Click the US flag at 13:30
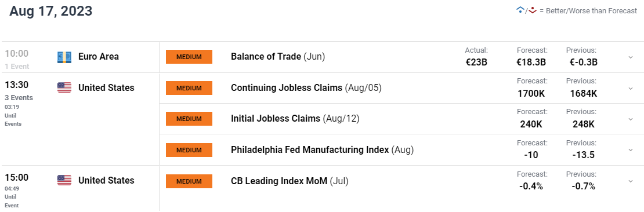This screenshot has width=644, height=212. [64, 87]
